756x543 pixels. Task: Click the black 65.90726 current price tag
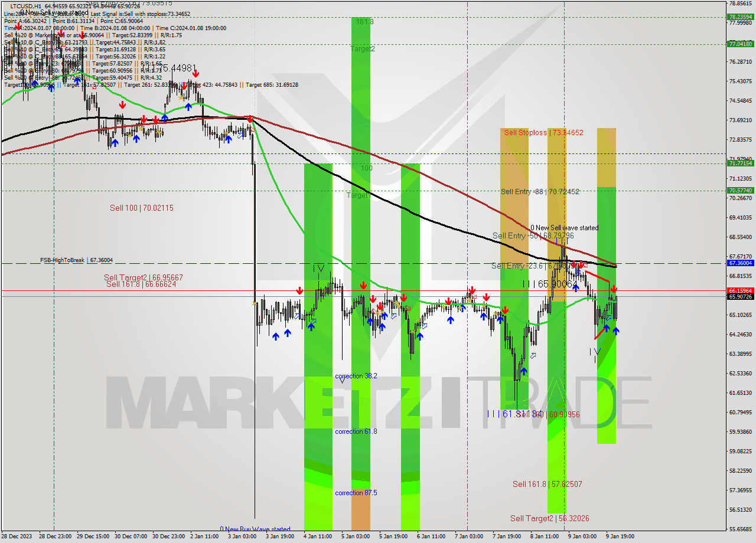tap(740, 296)
